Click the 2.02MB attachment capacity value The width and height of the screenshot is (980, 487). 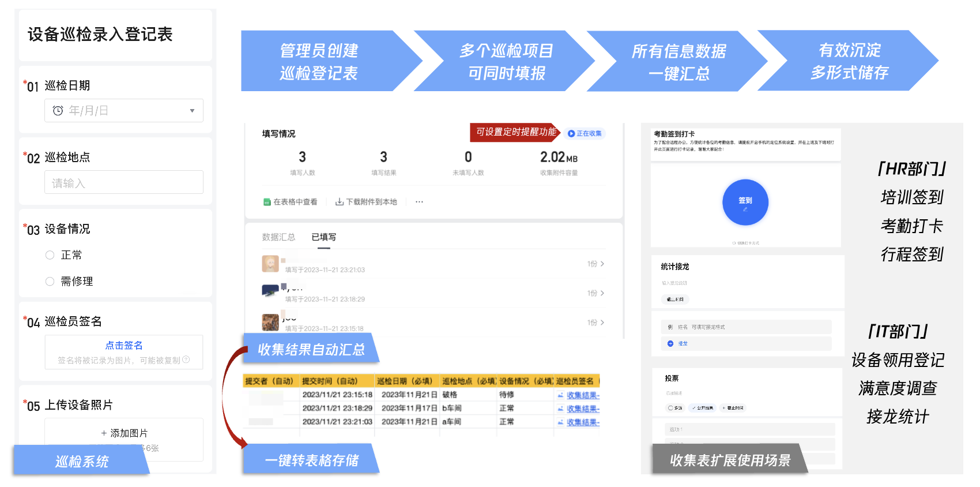click(559, 157)
